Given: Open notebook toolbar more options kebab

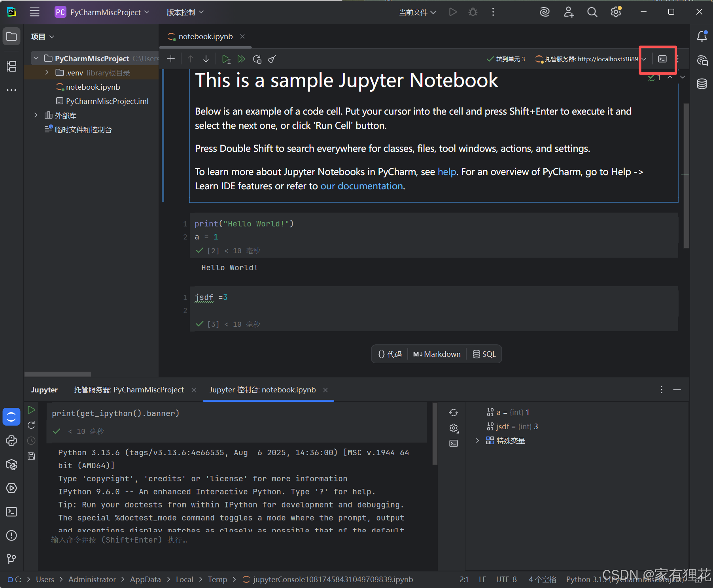Looking at the screenshot, I should 678,59.
